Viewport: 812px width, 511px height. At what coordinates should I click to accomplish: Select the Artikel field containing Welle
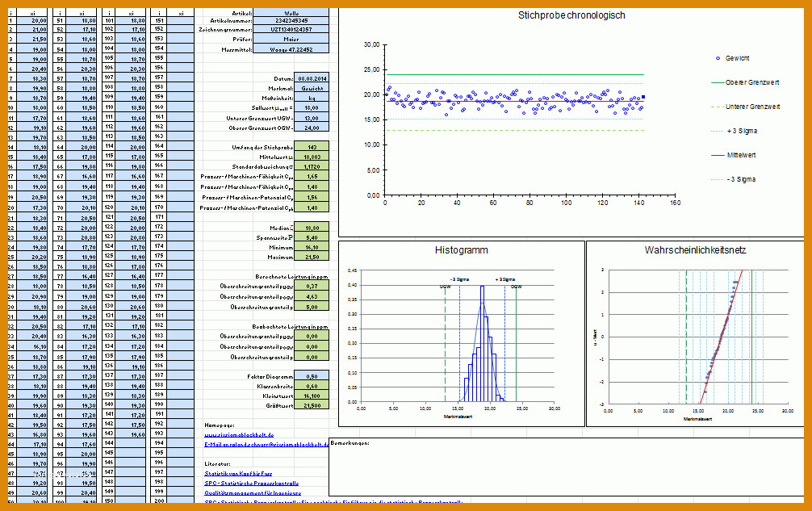pyautogui.click(x=291, y=13)
